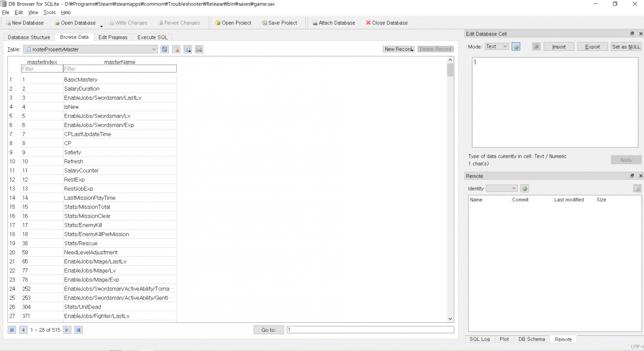644x351 pixels.
Task: Click the table's vertical scrollbar
Action: pos(450,191)
